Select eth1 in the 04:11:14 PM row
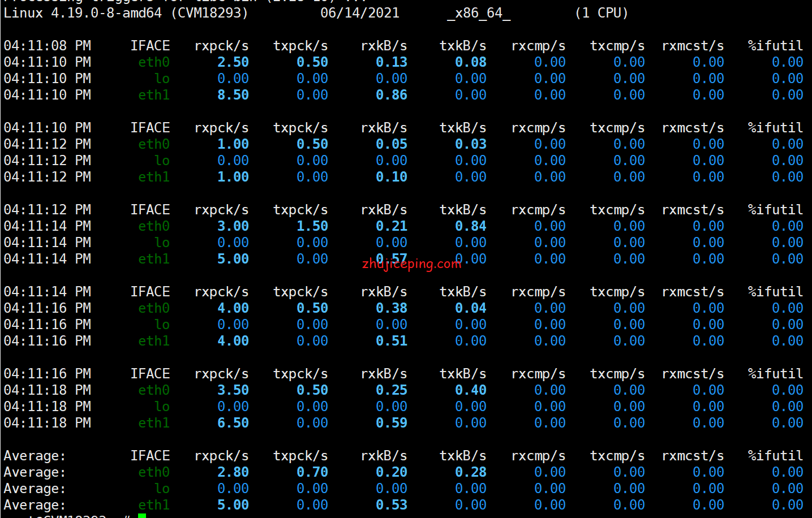The height and width of the screenshot is (518, 812). [x=154, y=259]
